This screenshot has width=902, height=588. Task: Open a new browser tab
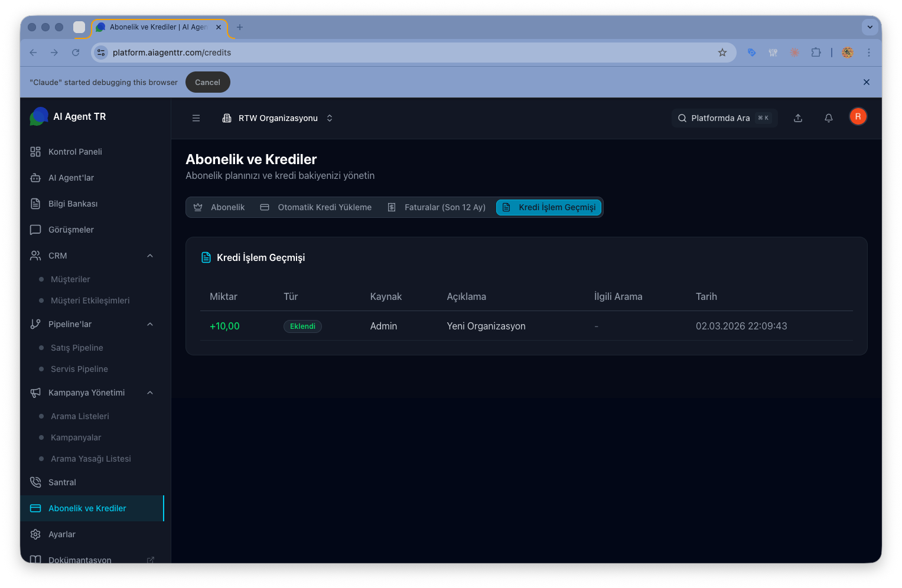click(240, 27)
